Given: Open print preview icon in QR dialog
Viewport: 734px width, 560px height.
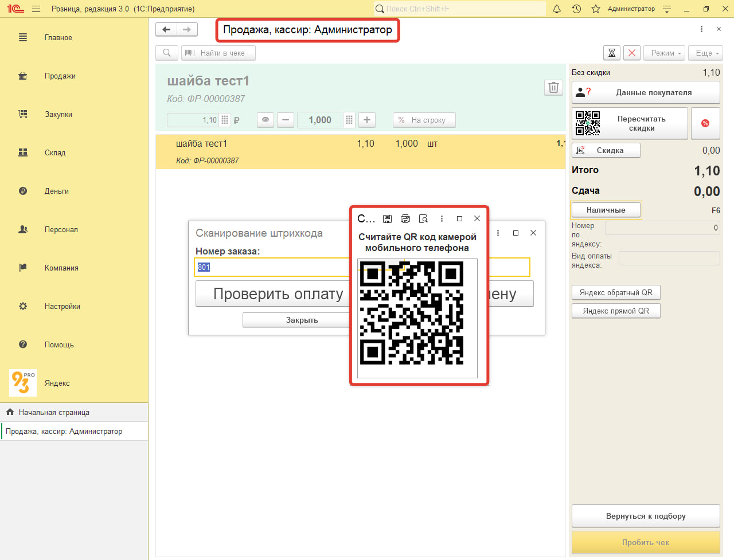Looking at the screenshot, I should click(x=423, y=218).
